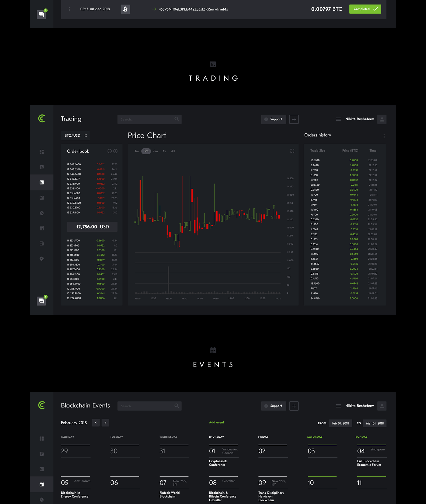Select the 3m chart range tab
This screenshot has width=426, height=504.
(x=146, y=151)
